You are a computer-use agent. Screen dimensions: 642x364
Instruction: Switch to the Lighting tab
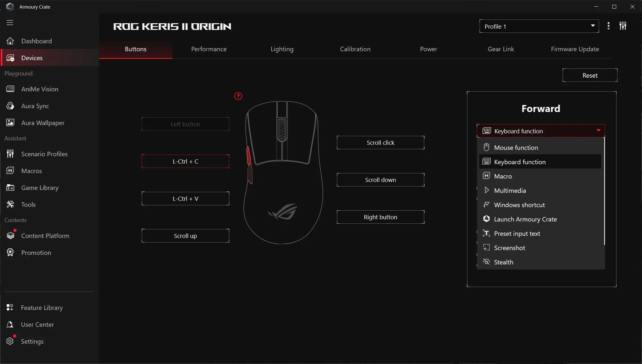pyautogui.click(x=282, y=49)
